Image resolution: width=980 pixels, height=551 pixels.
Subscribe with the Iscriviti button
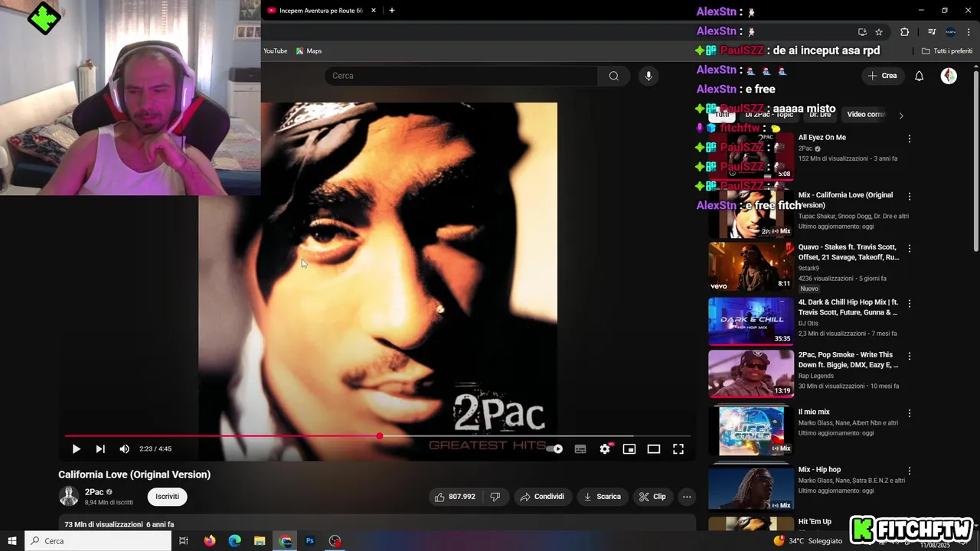(167, 497)
